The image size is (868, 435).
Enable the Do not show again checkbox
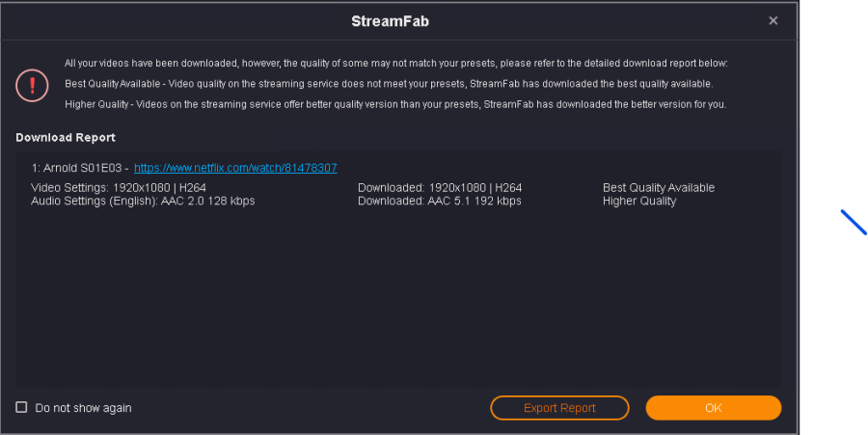[21, 408]
